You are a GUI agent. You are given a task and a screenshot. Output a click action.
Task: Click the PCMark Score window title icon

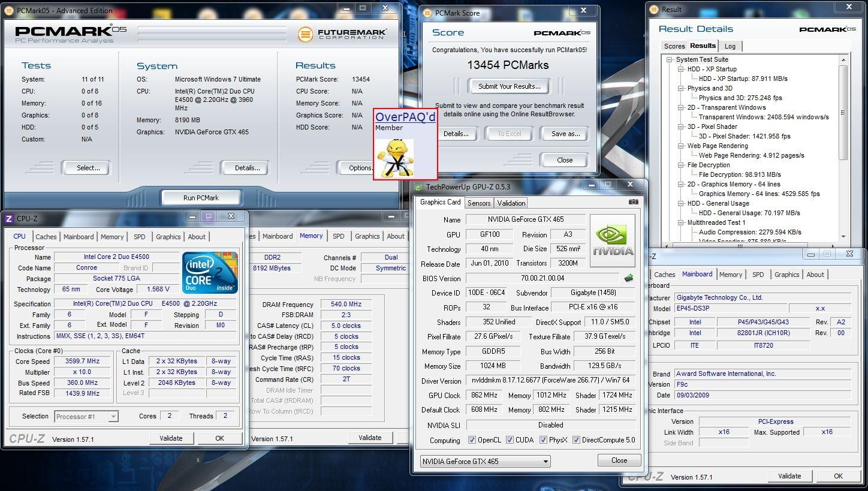pos(427,13)
